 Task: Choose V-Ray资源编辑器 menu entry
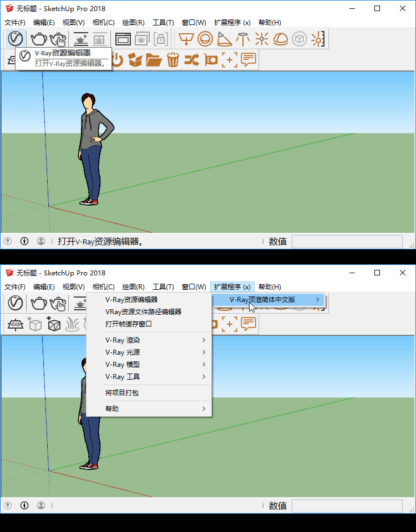click(x=149, y=300)
